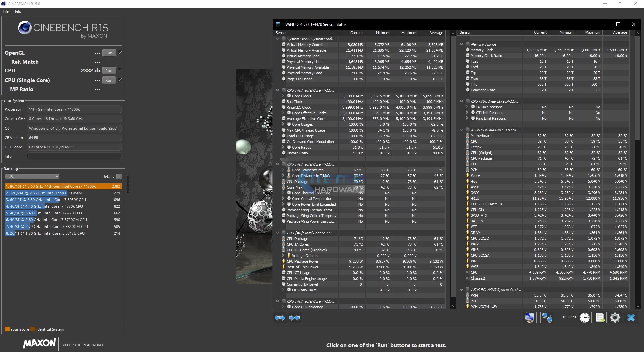Open the CPU ranking dropdown
The width and height of the screenshot is (644, 352).
[x=32, y=177]
